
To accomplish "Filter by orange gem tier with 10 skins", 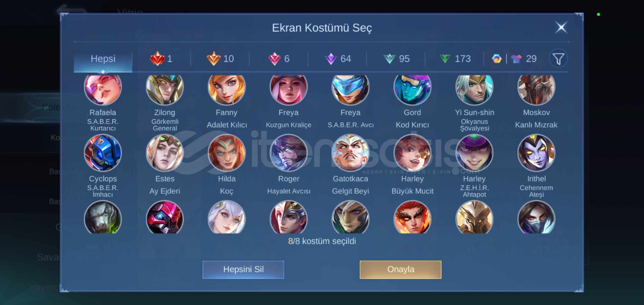I will [220, 59].
